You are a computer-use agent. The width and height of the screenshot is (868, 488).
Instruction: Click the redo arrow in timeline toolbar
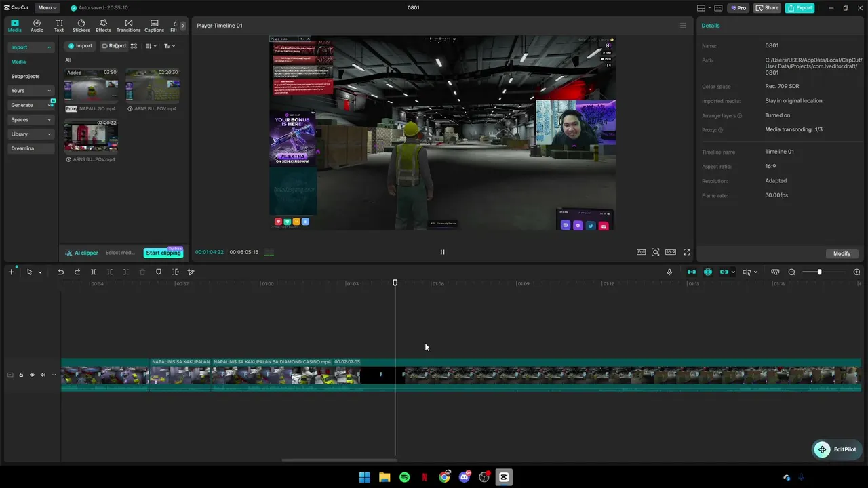click(77, 272)
